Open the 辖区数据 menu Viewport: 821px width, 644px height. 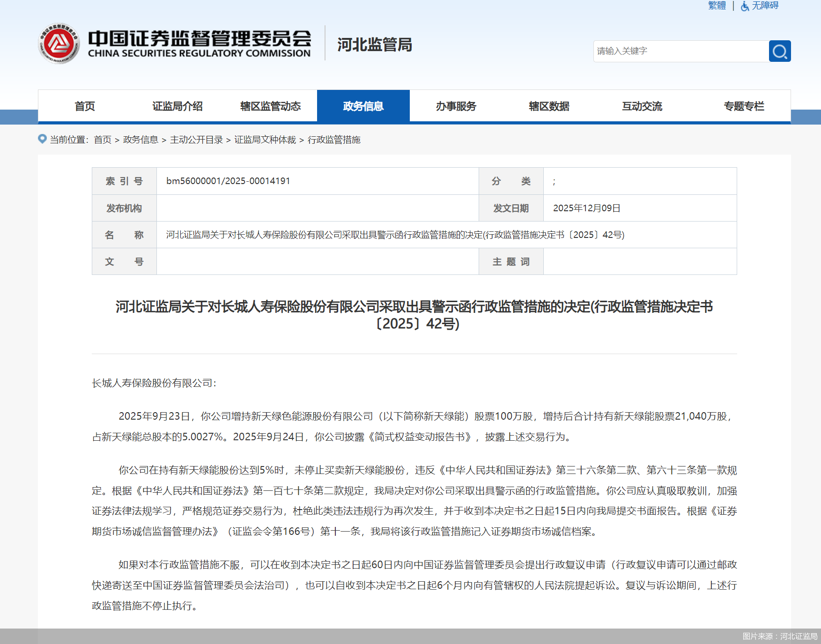pyautogui.click(x=548, y=106)
